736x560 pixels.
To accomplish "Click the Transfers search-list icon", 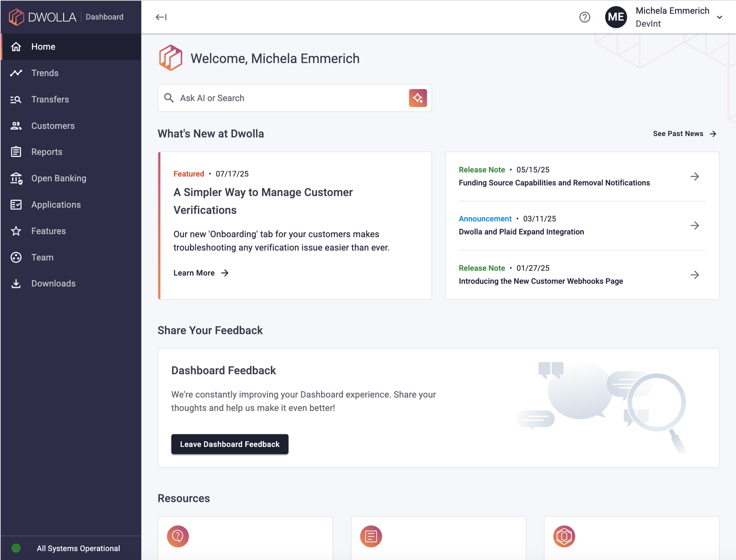I will pos(16,99).
